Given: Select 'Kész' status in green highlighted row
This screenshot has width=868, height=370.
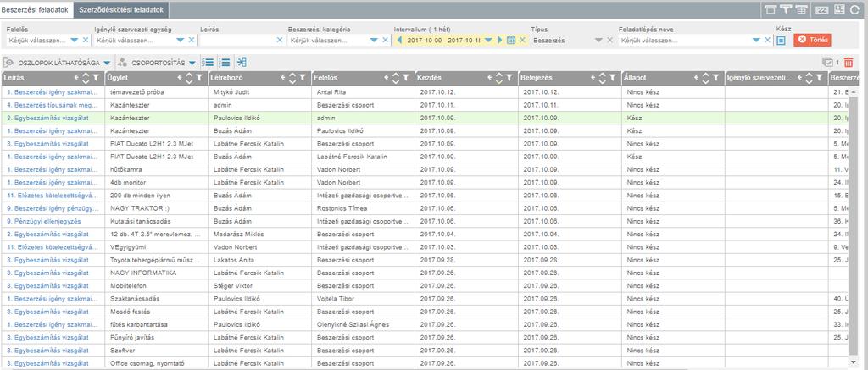Looking at the screenshot, I should [634, 119].
